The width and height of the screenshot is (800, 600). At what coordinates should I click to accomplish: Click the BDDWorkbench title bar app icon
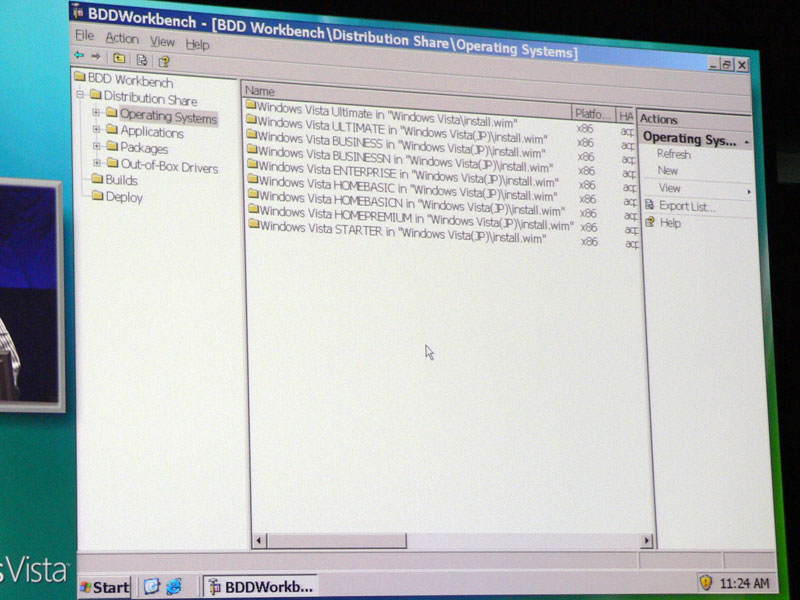pyautogui.click(x=78, y=11)
